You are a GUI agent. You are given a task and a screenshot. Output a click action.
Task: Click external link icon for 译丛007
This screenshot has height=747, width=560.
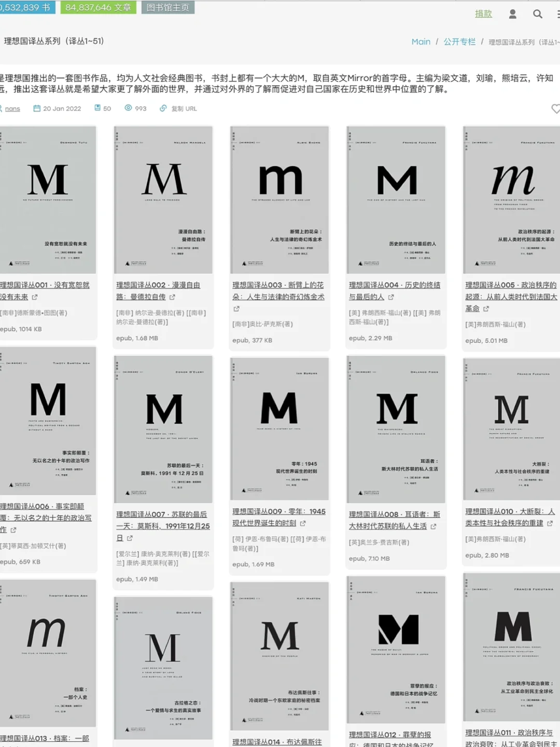130,538
